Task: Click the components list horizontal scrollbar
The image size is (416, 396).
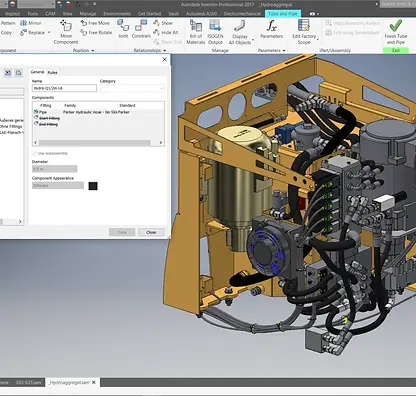Action: pyautogui.click(x=95, y=143)
